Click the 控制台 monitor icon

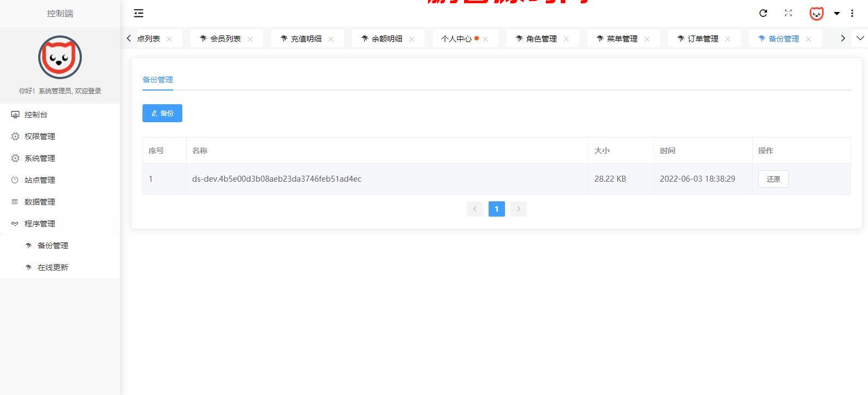tap(15, 115)
